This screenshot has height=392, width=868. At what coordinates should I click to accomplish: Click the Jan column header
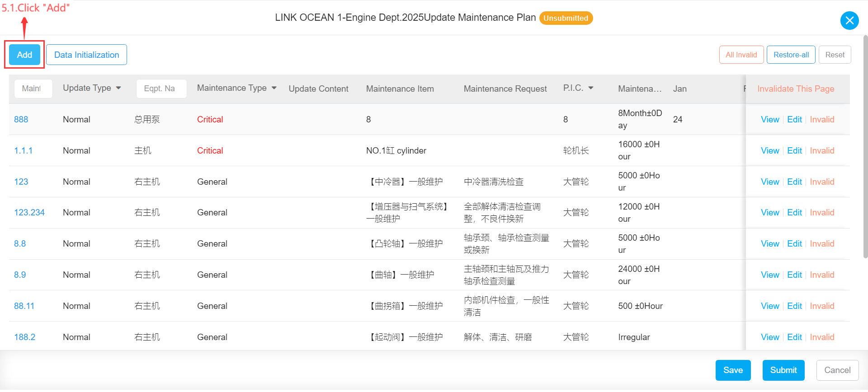[x=679, y=89]
